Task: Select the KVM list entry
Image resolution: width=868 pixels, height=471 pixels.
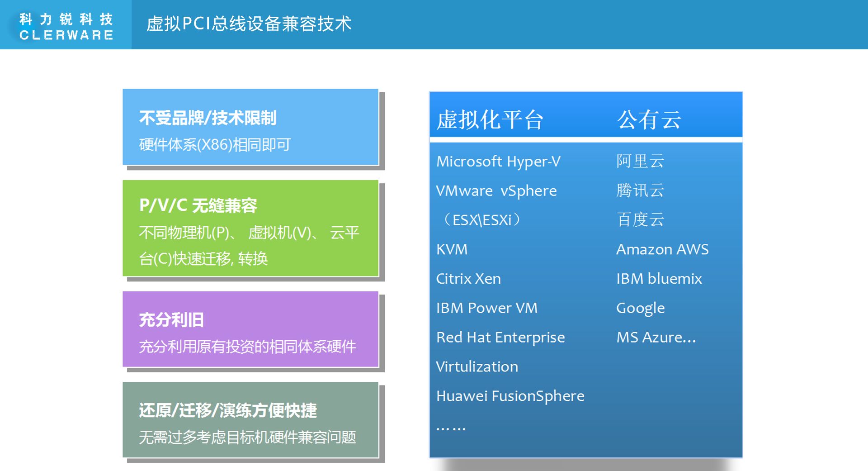Action: pos(452,249)
